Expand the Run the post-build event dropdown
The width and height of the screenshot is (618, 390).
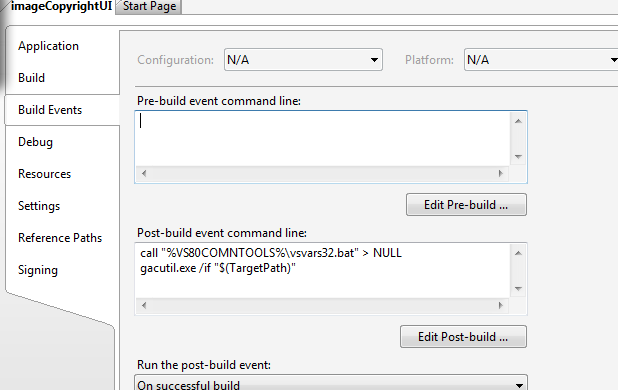331,383
